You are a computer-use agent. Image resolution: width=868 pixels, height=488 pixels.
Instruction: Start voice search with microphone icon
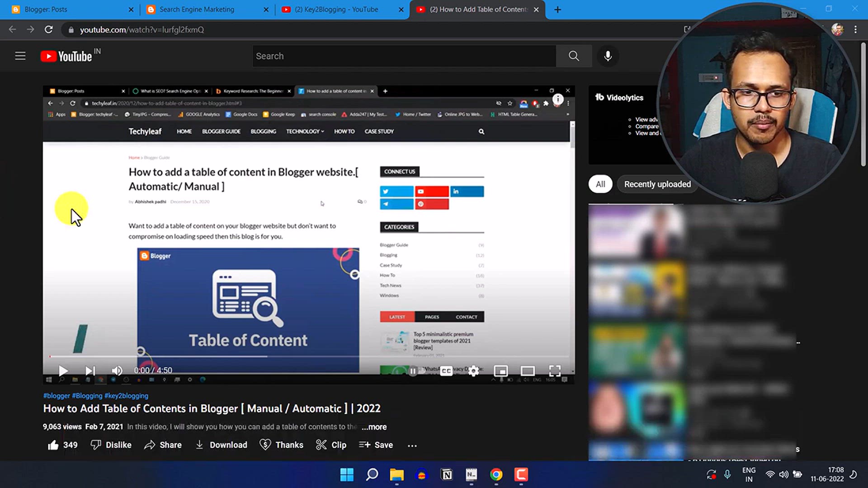pyautogui.click(x=608, y=56)
